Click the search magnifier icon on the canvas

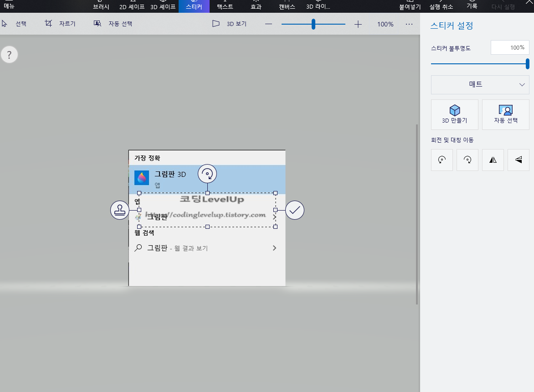click(x=138, y=248)
